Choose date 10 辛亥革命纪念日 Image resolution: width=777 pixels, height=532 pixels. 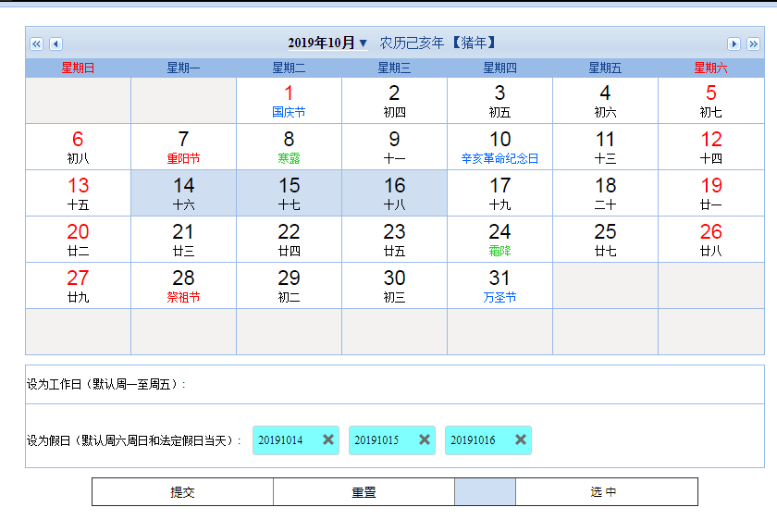(x=499, y=147)
